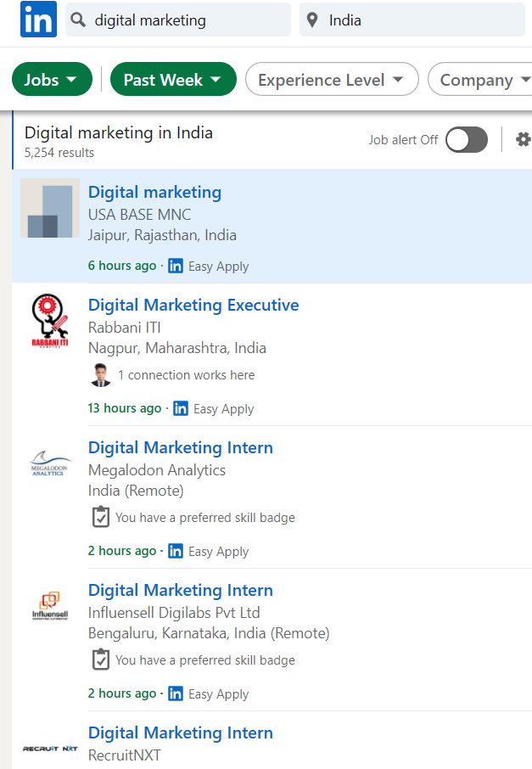The image size is (532, 769).
Task: Open the Influensell Digital Marketing Intern job
Action: click(181, 590)
